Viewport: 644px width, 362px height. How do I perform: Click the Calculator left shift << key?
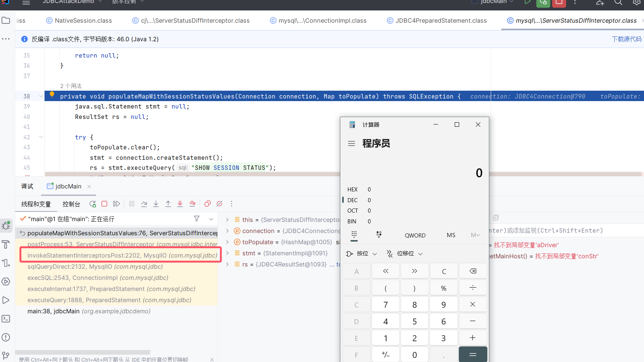pos(386,271)
